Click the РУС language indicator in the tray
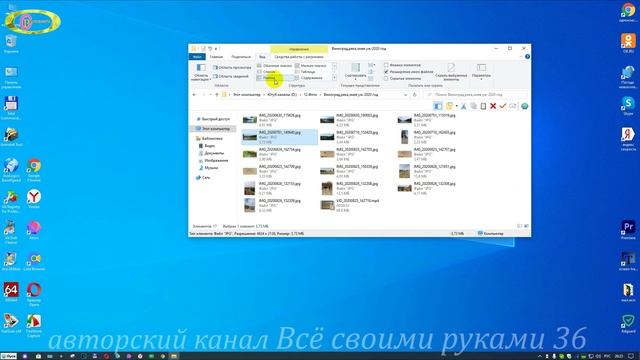Screen dimensions: 640x360 [x=607, y=356]
